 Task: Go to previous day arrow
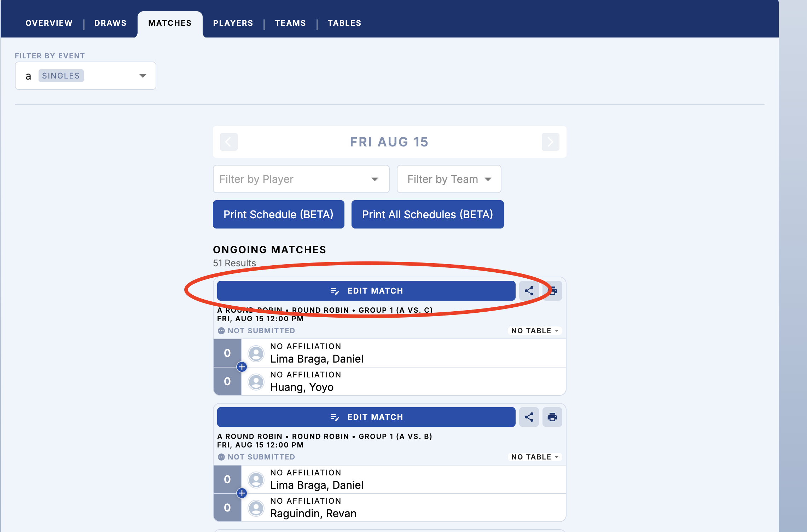click(228, 142)
